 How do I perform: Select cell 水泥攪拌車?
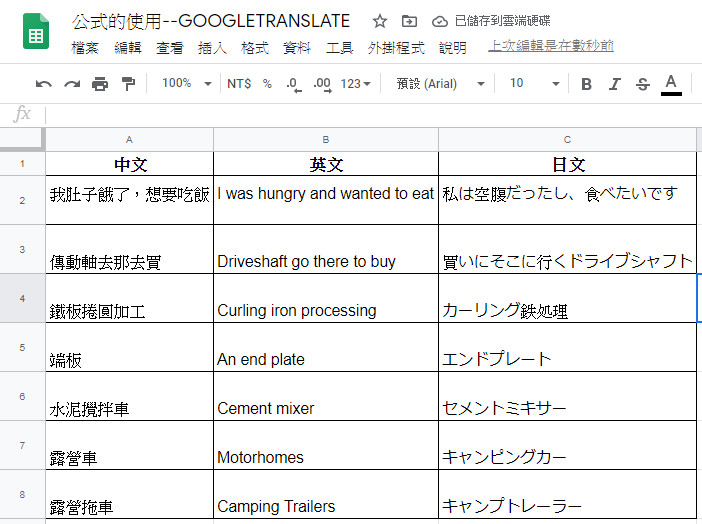click(129, 396)
